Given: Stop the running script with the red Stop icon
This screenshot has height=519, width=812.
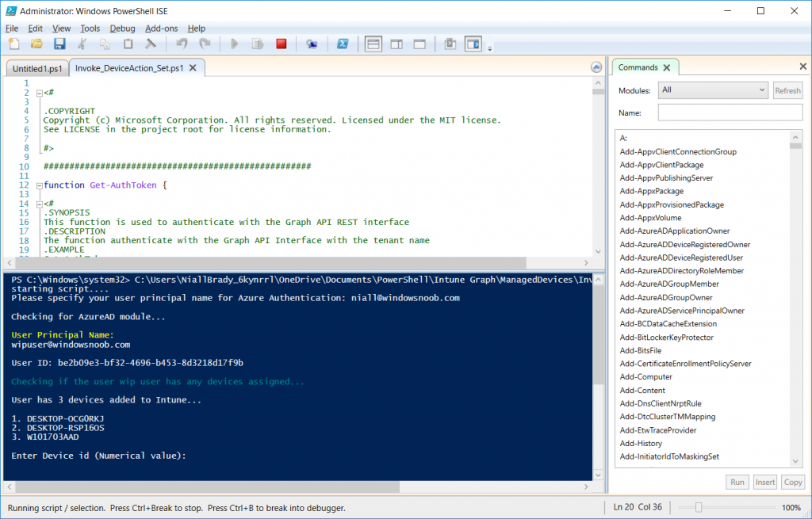Looking at the screenshot, I should point(282,44).
